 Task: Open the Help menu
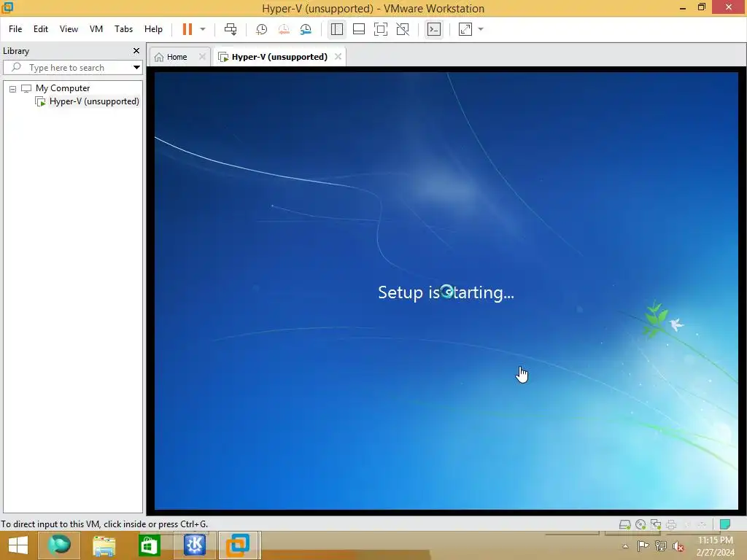(x=153, y=29)
